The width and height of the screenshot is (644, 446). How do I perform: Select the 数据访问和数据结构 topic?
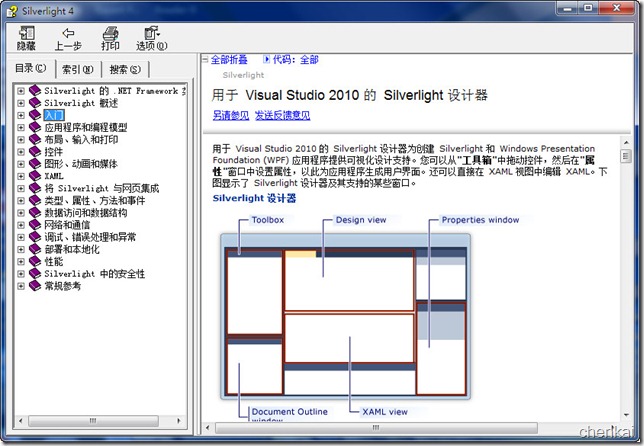click(x=86, y=213)
